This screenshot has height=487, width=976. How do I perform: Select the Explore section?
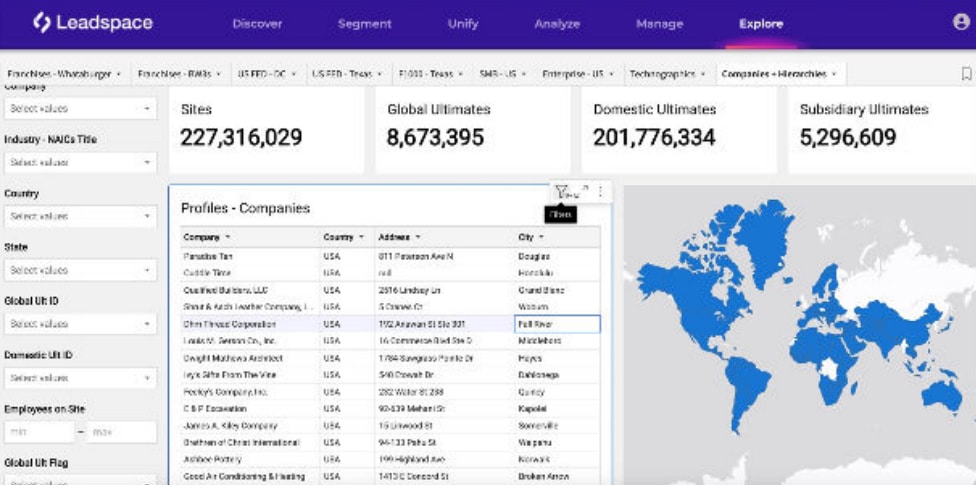[761, 24]
